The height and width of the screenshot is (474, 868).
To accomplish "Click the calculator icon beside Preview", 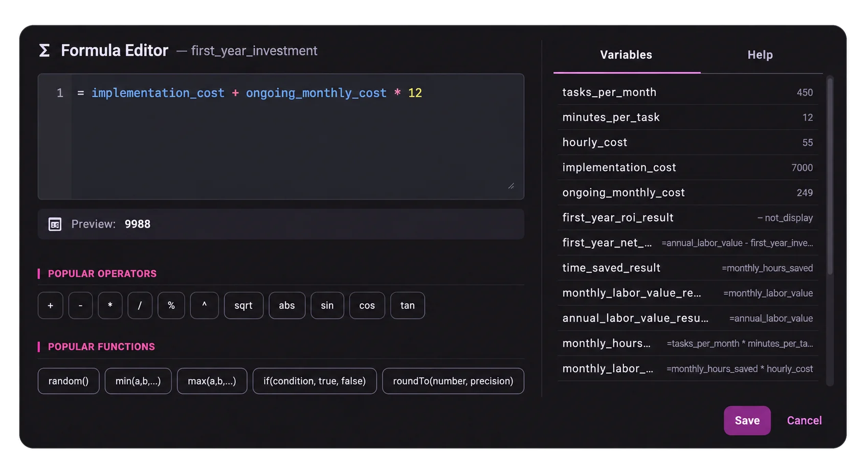I will pos(55,224).
